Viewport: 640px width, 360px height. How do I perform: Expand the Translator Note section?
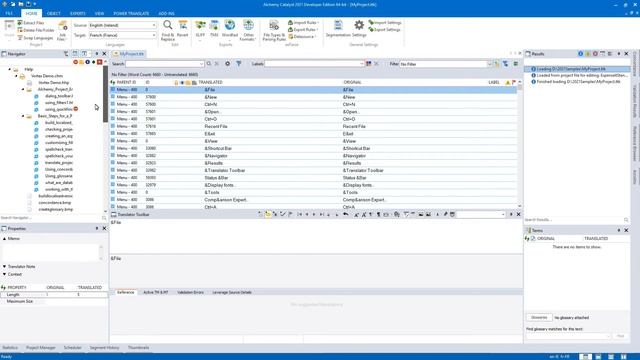click(4, 267)
